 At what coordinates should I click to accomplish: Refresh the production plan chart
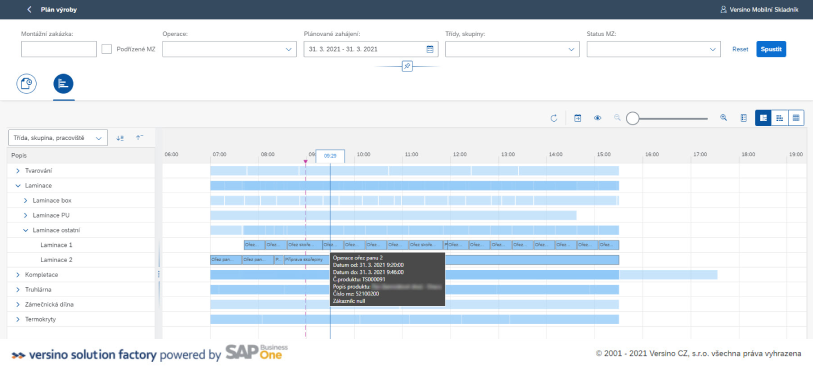[554, 118]
